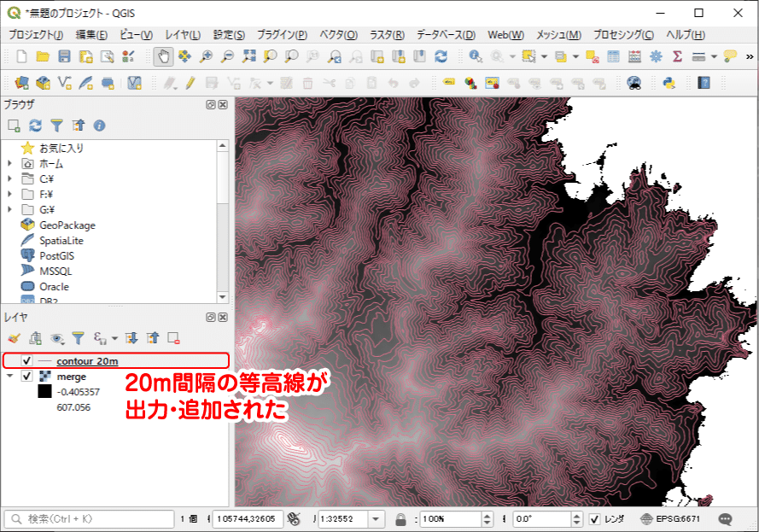Viewport: 759px width, 532px height.
Task: Expand the GeoPackage entry in Browser
Action: pos(68,225)
